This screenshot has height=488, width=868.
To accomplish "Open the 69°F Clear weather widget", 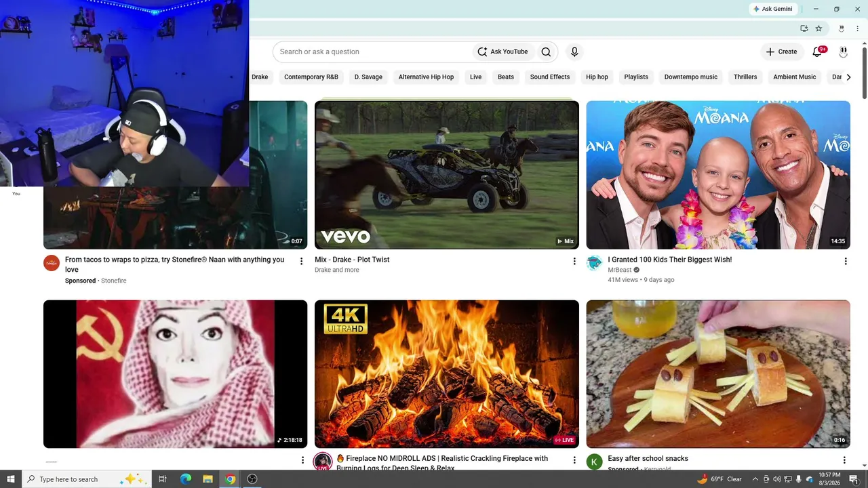I will point(720,479).
